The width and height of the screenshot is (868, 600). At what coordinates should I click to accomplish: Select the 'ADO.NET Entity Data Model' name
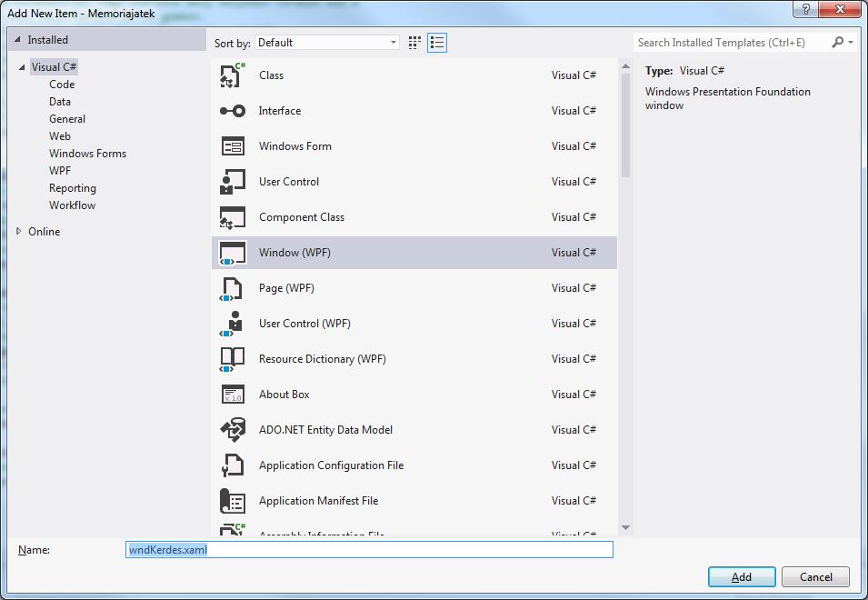tap(325, 429)
